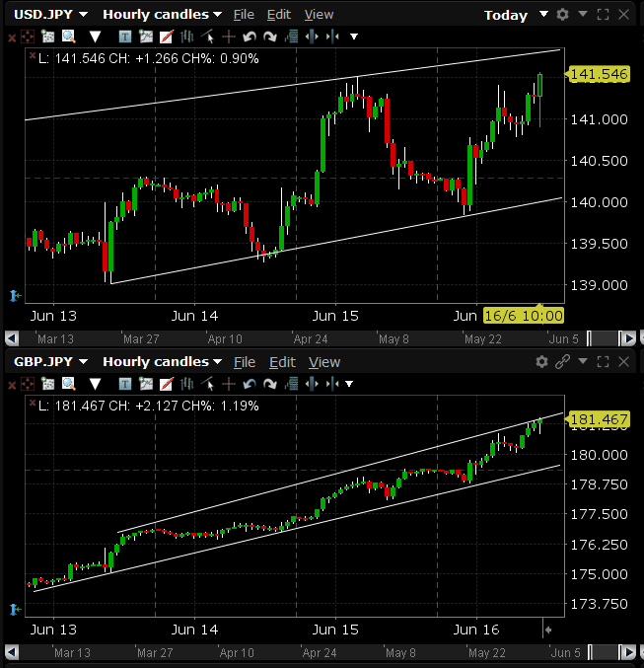Click the grid-with-plus add study icon in GBP.JPY toolbar

pyautogui.click(x=47, y=384)
